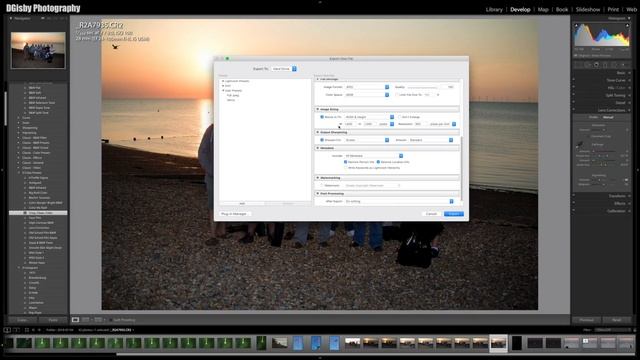Screen dimensions: 640x360
Task: Open the metadata Include dropdown
Action: tap(374, 156)
